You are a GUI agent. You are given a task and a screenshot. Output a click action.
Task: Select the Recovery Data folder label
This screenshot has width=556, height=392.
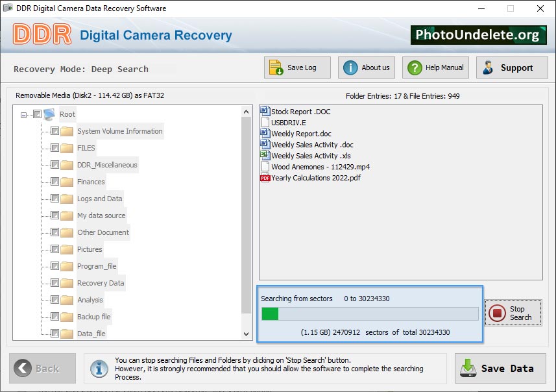pos(101,283)
